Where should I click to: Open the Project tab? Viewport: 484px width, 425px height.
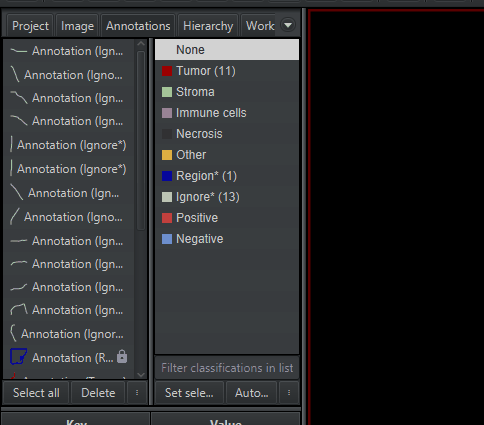30,26
